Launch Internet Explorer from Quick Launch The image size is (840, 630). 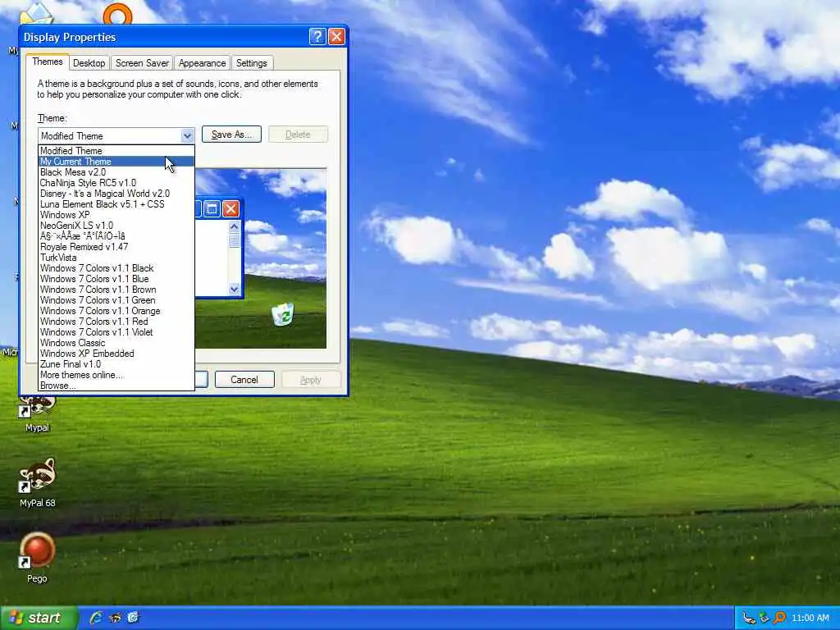pos(97,618)
